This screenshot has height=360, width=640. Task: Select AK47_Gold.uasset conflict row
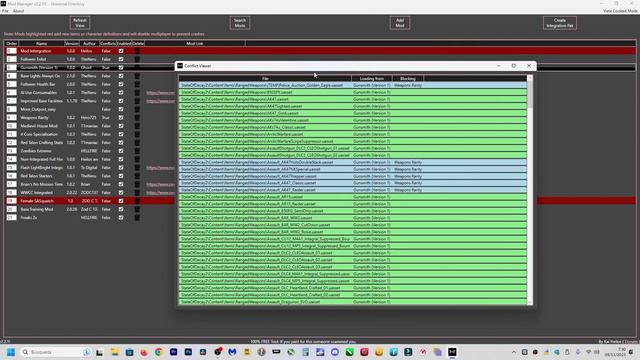[353, 113]
